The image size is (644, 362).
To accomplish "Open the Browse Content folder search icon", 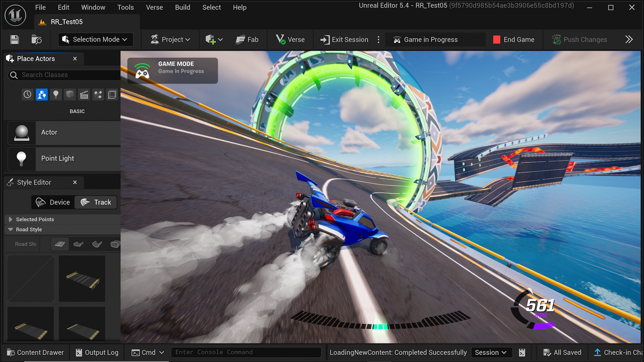I will point(36,40).
